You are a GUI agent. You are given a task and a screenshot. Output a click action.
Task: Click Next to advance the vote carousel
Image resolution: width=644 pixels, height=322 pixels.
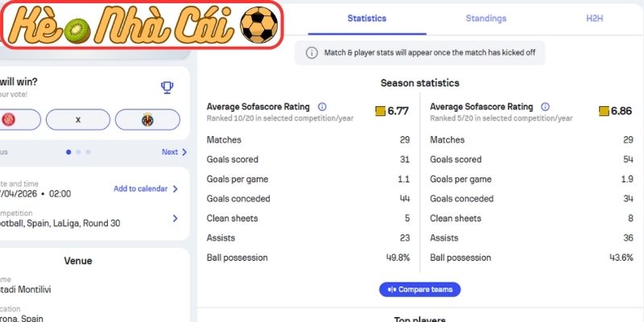[170, 151]
